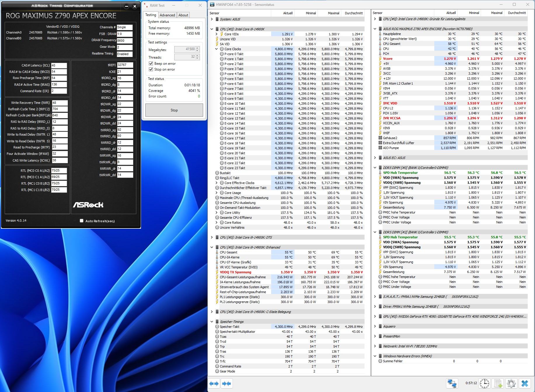Expand the ASUS EC: ASUS section

point(375,158)
